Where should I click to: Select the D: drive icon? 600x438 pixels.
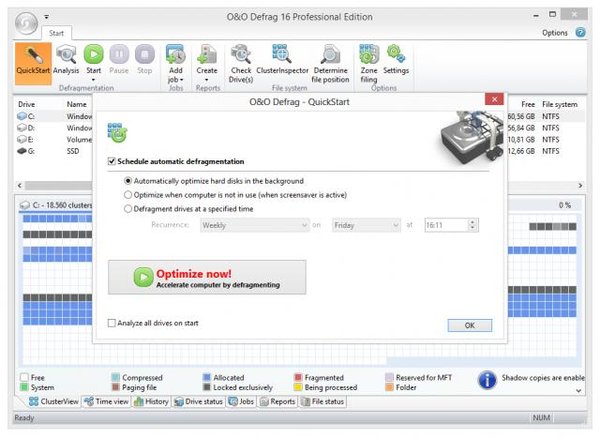[22, 128]
